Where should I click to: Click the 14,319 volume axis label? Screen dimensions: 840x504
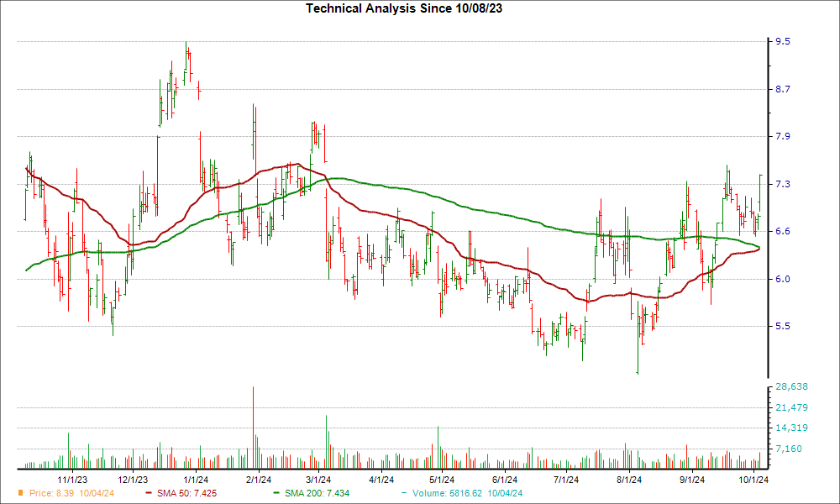(791, 428)
